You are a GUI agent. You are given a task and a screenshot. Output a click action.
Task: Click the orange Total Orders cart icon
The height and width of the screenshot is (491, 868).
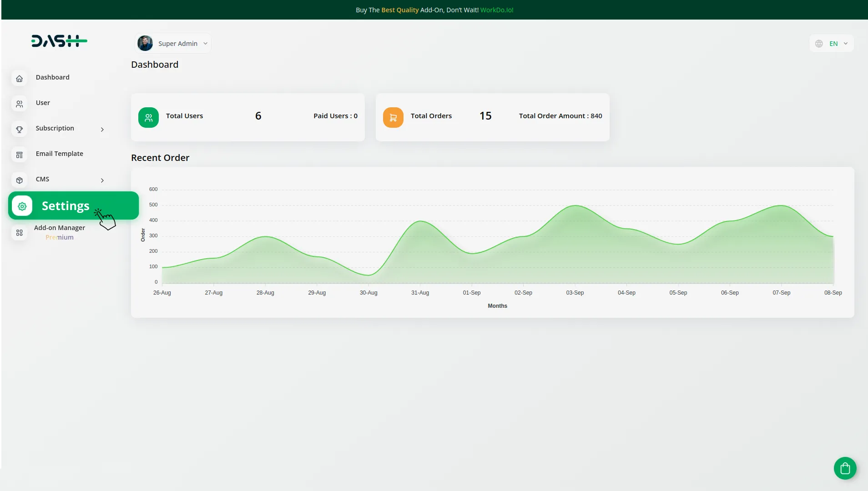point(393,118)
